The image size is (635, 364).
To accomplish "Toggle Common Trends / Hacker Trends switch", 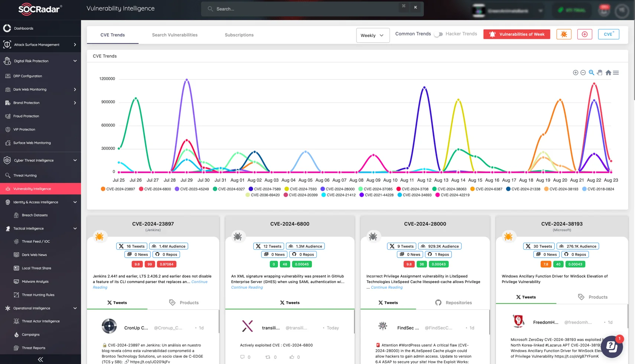I will (x=439, y=34).
